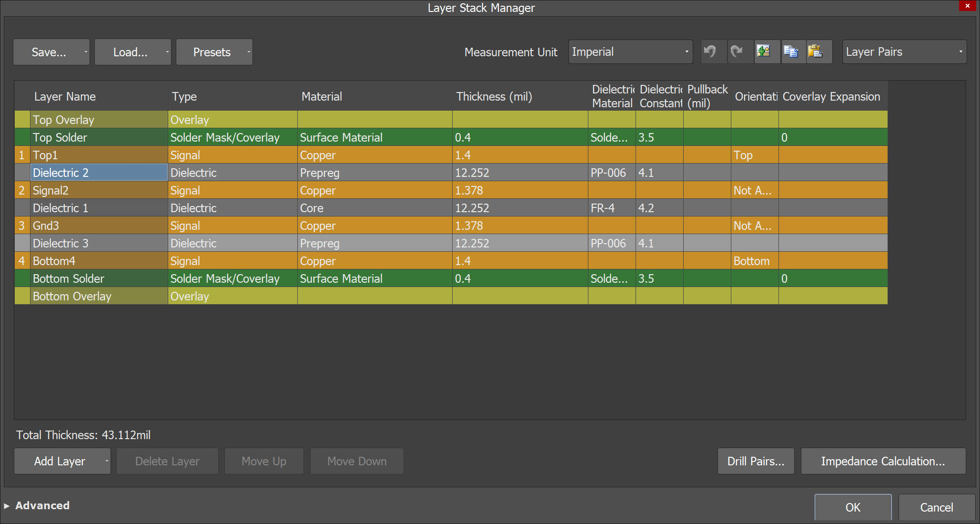This screenshot has width=980, height=524.
Task: Click the Dielectric 1 thickness cell
Action: (x=519, y=208)
